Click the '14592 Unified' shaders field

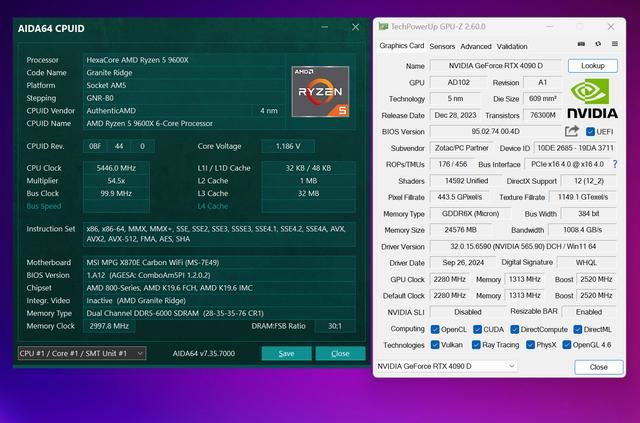coord(466,181)
